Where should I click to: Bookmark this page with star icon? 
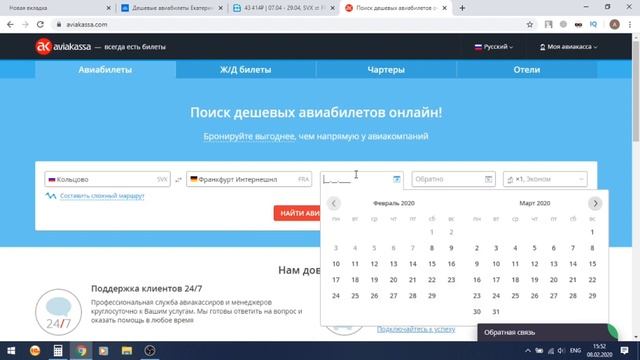530,24
